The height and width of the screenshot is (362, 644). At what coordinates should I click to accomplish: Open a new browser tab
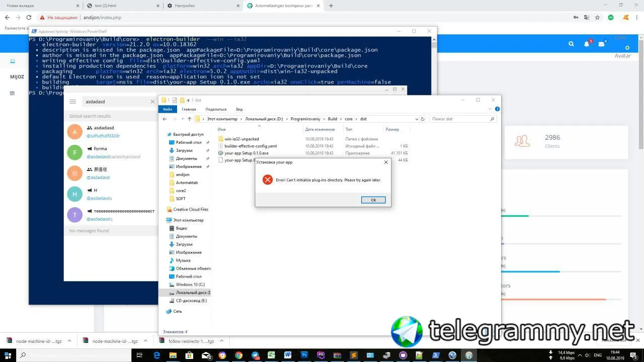(331, 6)
